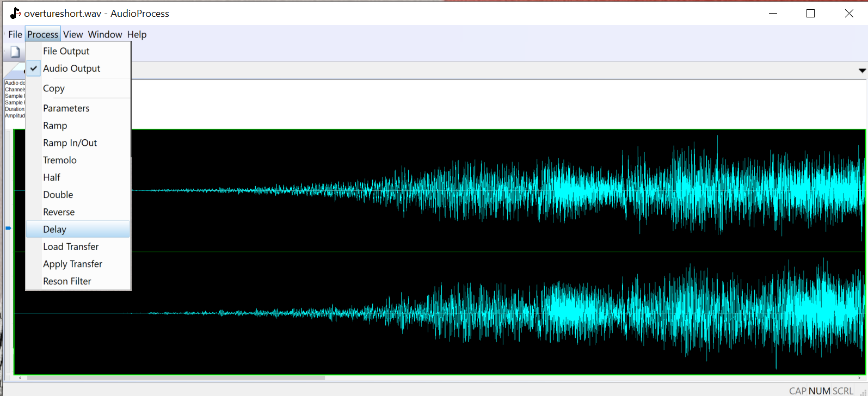The image size is (868, 396).
Task: Apply the Tremolo process
Action: [60, 160]
